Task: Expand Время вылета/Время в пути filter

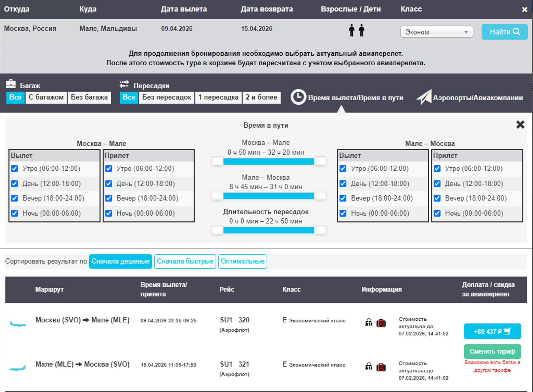Action: tap(355, 98)
